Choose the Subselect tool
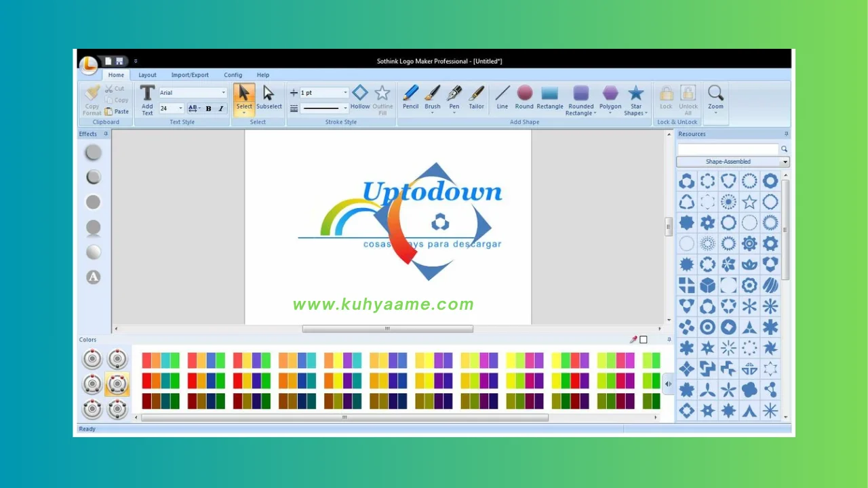This screenshot has width=868, height=488. coord(269,98)
